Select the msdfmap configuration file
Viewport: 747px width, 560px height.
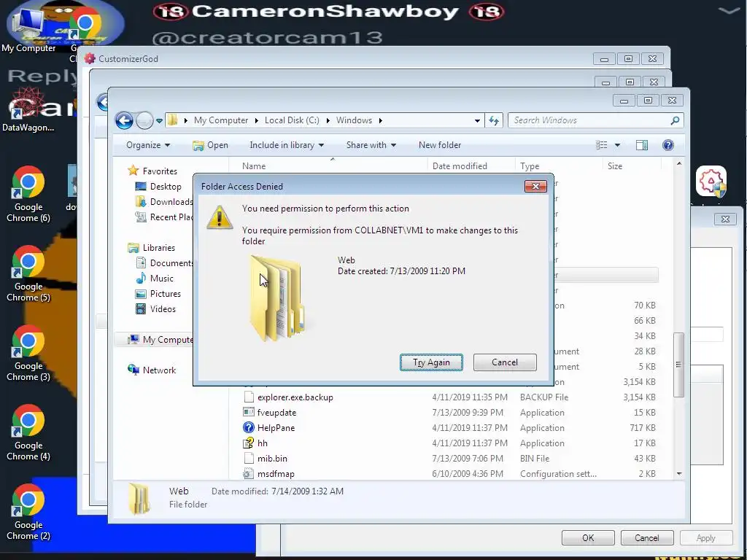pos(276,474)
